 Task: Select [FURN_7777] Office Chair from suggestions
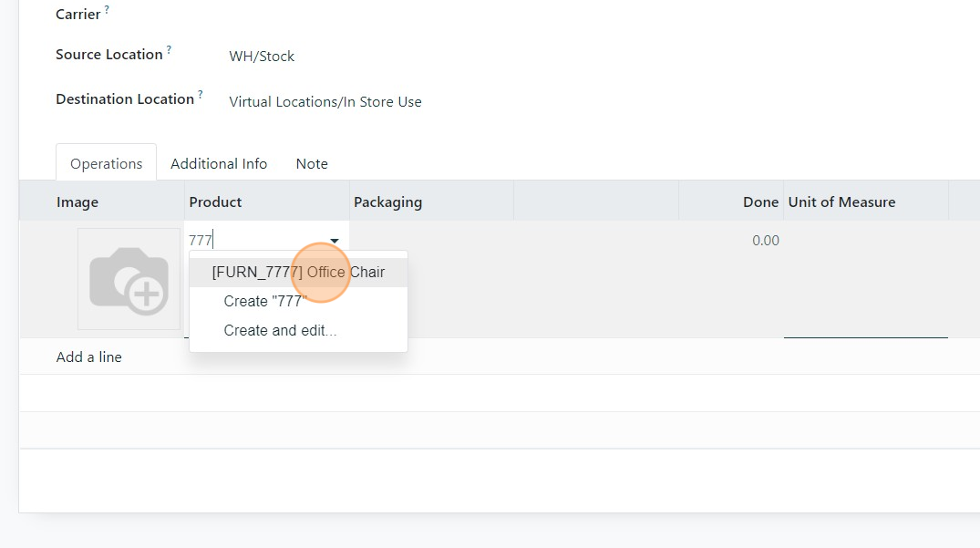(x=298, y=273)
